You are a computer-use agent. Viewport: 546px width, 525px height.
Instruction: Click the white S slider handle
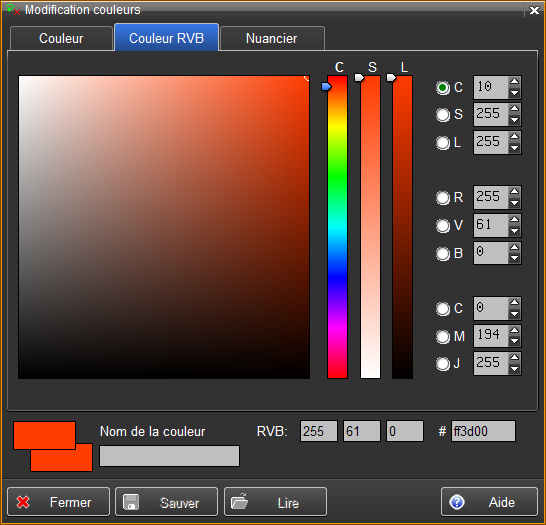(x=359, y=77)
